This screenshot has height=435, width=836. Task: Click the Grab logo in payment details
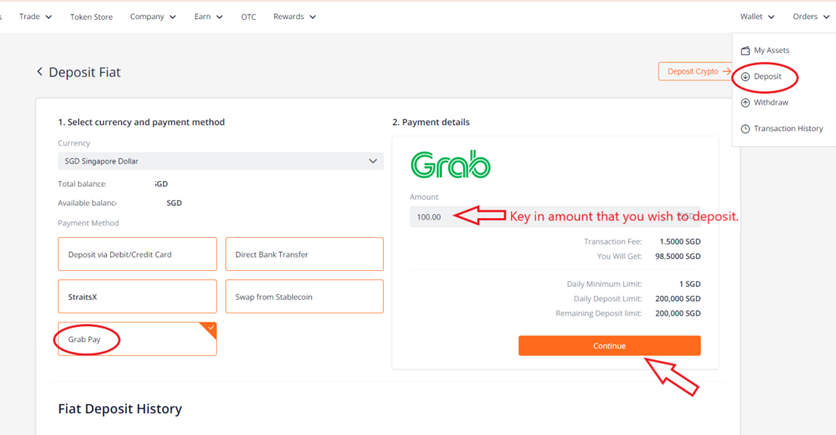click(451, 165)
